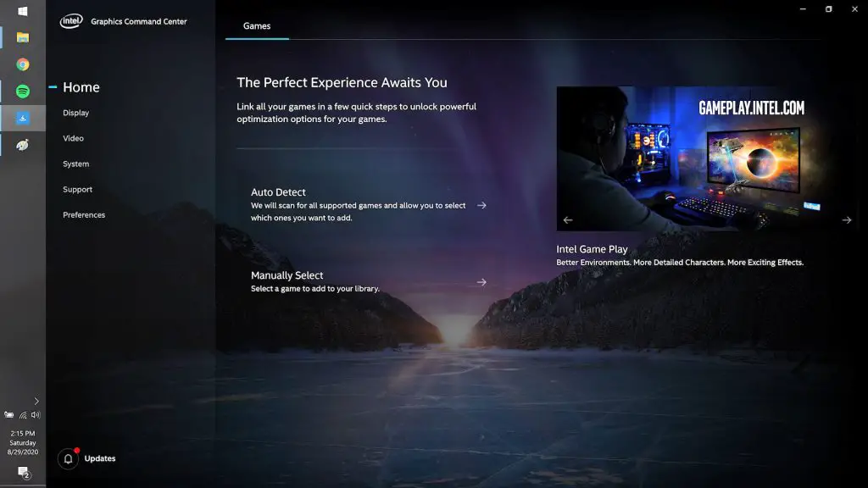Click the volume speaker tray icon
This screenshot has height=488, width=868.
click(x=36, y=415)
